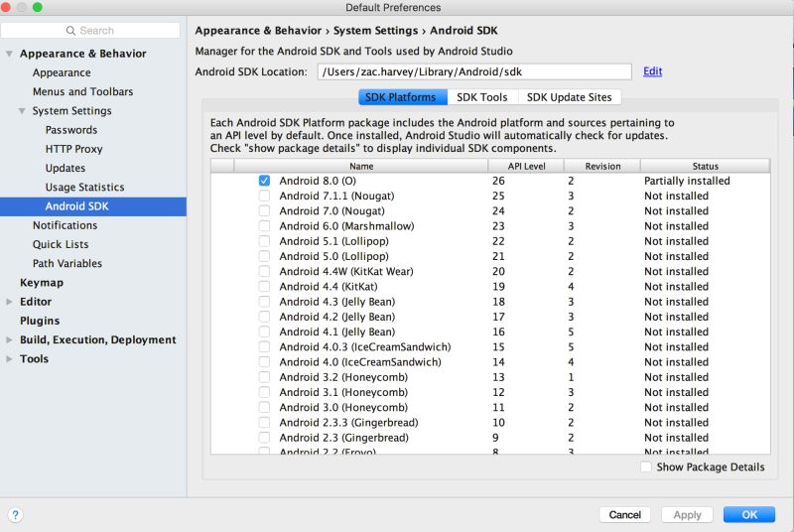
Task: Click the Cancel button
Action: tap(625, 515)
